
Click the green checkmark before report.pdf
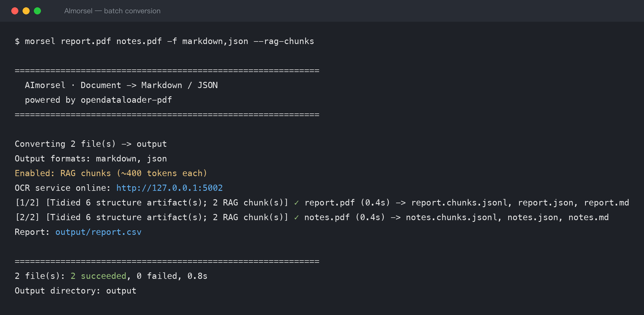(x=297, y=203)
